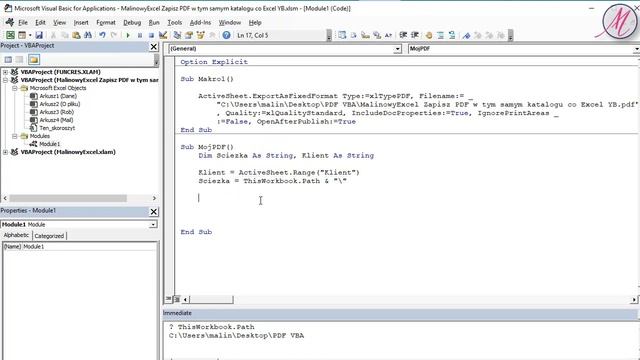Save the workbook with the floppy icon

[39, 36]
